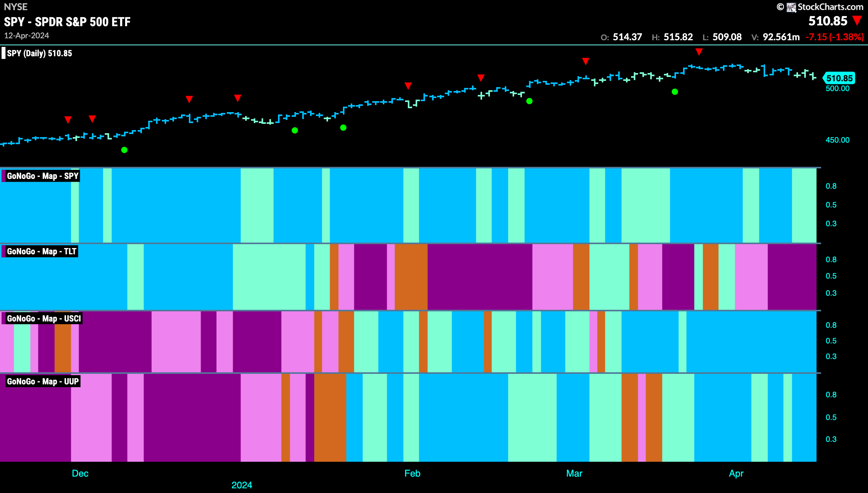This screenshot has width=868, height=493.
Task: Click the high value '515.82'
Action: [678, 37]
